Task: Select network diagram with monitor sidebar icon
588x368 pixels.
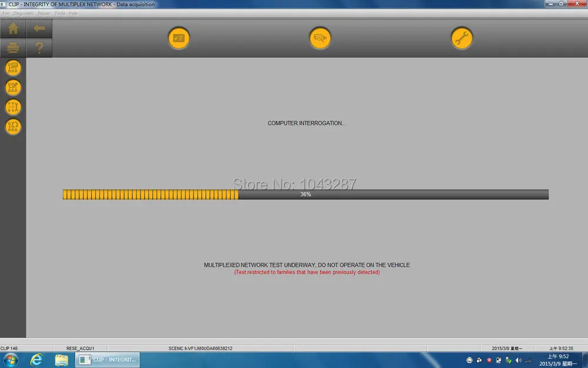Action: pyautogui.click(x=13, y=68)
